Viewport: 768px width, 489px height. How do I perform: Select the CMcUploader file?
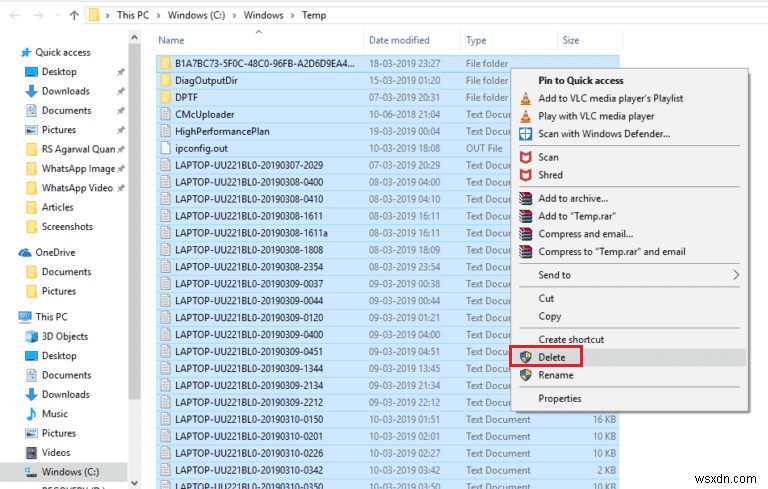tap(205, 114)
